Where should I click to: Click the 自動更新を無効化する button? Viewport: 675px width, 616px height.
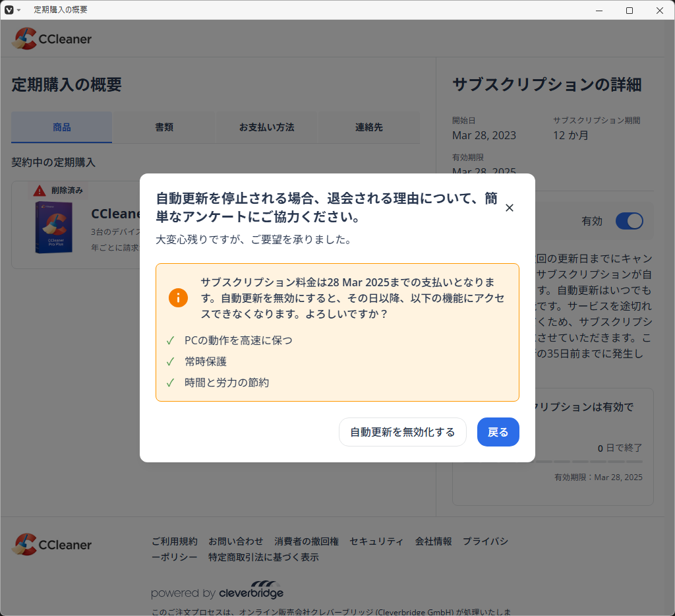[403, 432]
